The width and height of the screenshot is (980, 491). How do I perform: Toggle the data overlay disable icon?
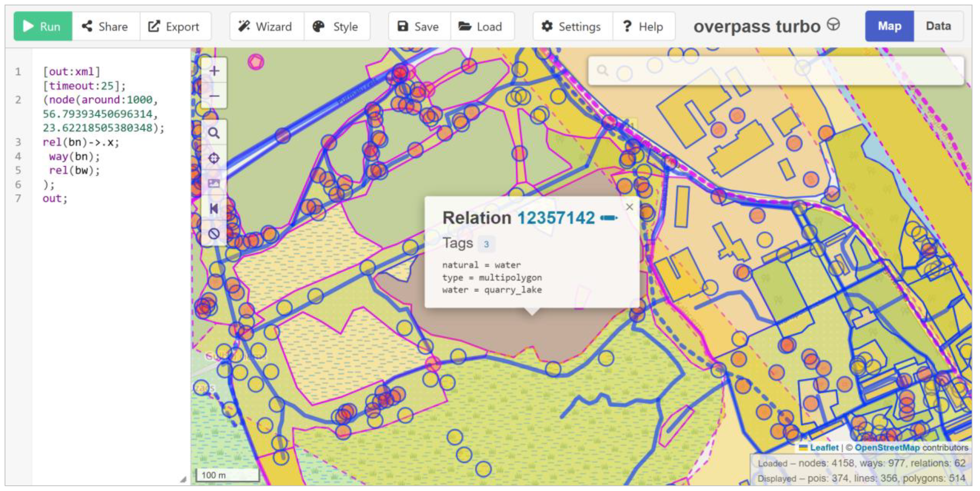[214, 233]
